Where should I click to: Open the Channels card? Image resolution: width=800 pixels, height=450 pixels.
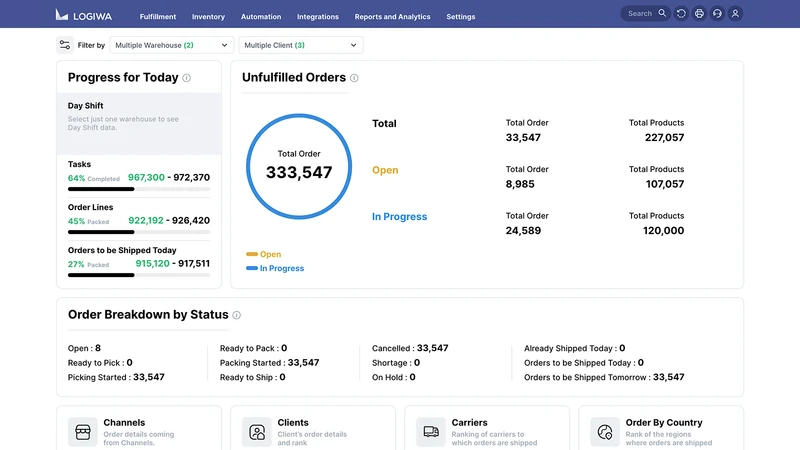point(139,429)
